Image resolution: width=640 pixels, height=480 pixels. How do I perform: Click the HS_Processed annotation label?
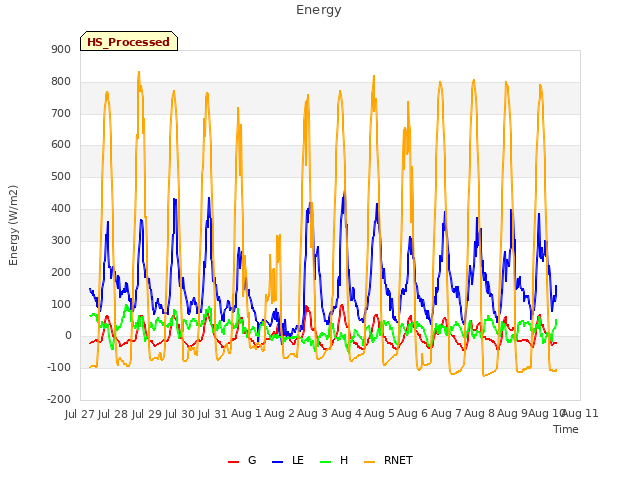tap(129, 41)
